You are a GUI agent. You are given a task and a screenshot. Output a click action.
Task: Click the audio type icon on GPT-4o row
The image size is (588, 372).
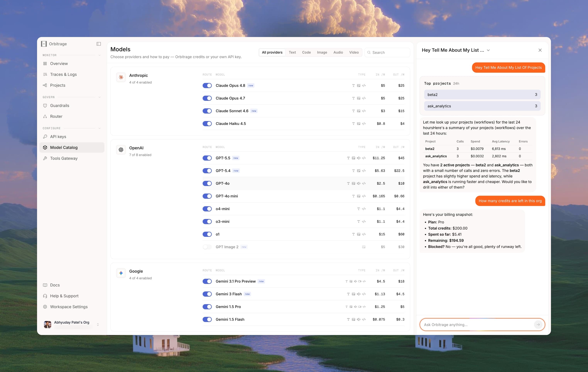(358, 183)
